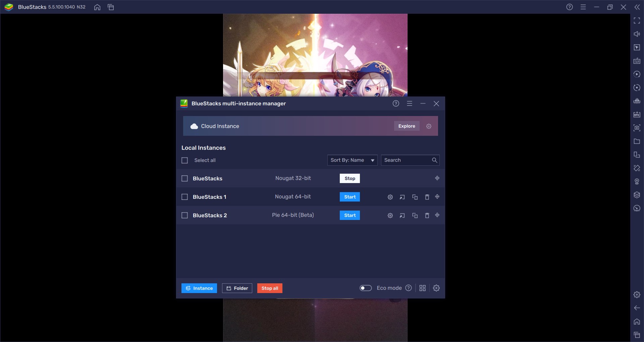
Task: Open the media folder icon in sidebar
Action: (x=637, y=141)
